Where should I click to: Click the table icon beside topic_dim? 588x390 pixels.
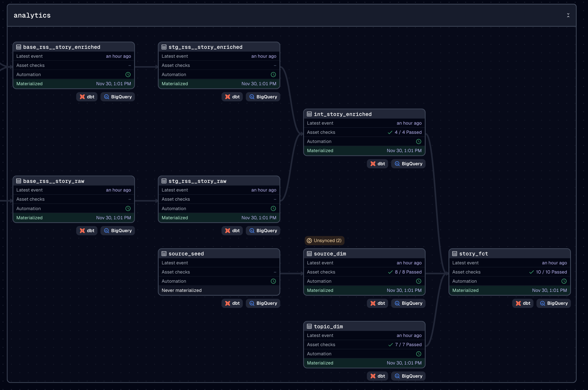309,326
